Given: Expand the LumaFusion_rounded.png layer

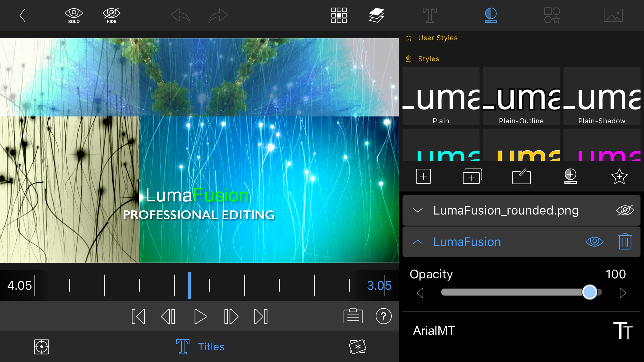Looking at the screenshot, I should 418,210.
